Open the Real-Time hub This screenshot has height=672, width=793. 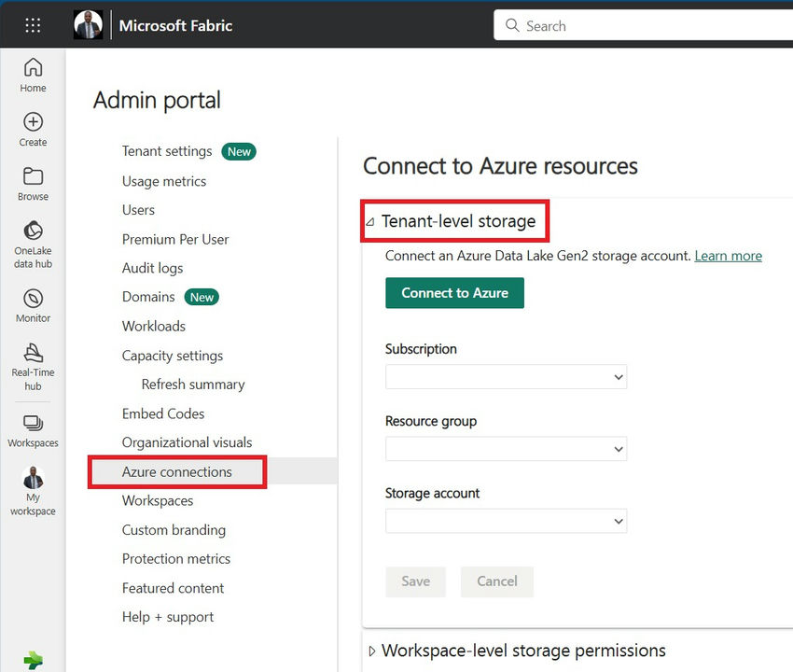pyautogui.click(x=33, y=365)
